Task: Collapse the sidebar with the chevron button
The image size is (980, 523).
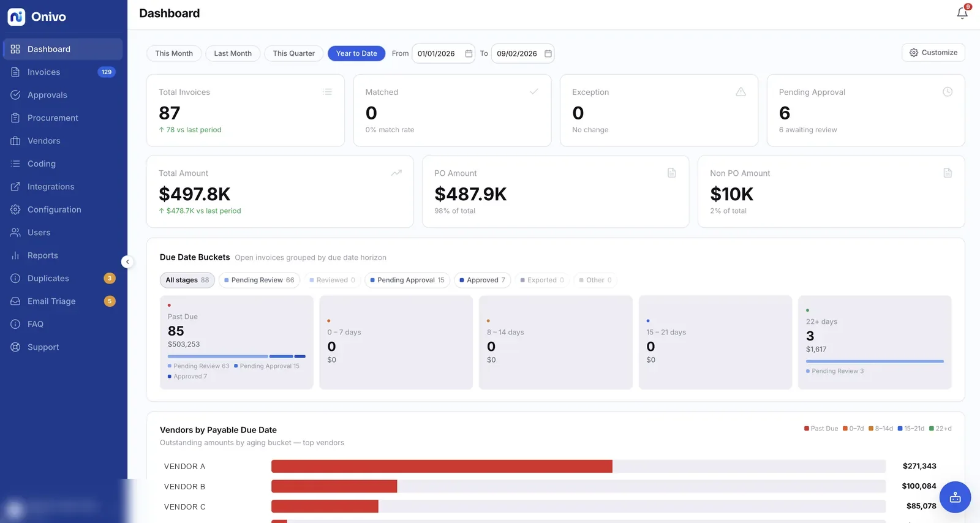Action: point(127,262)
